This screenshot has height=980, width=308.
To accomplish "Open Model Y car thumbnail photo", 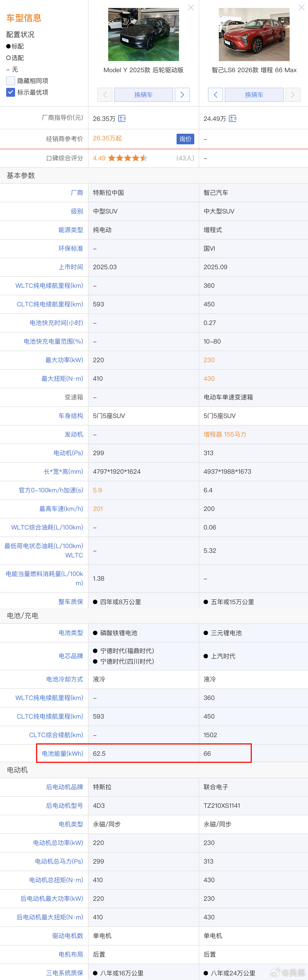I will coord(144,34).
